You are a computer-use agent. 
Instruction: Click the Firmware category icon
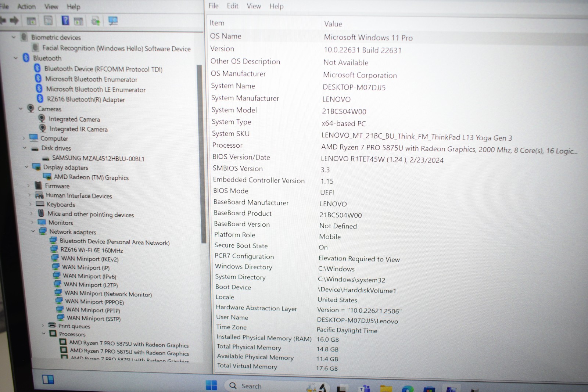[38, 186]
